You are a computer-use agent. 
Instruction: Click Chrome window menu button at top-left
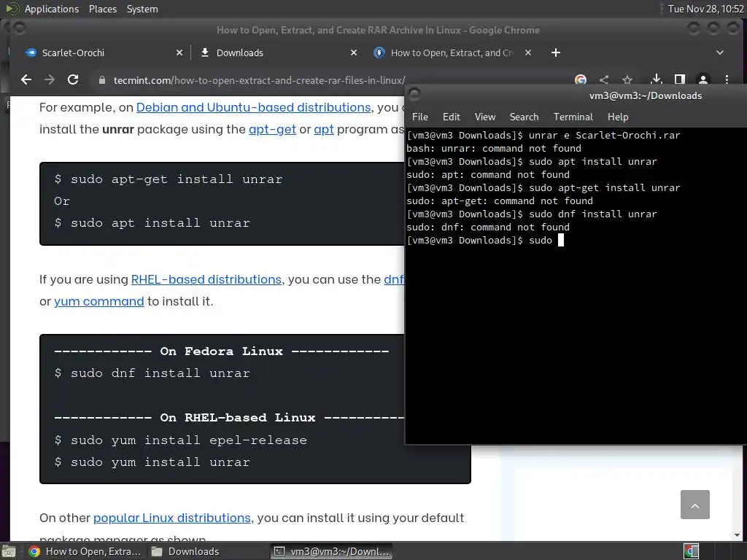20,28
